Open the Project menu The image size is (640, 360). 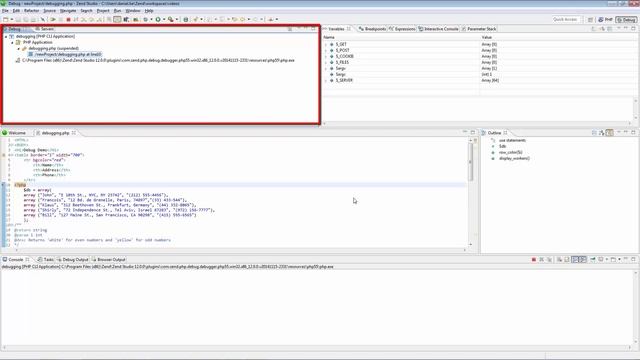coord(103,11)
